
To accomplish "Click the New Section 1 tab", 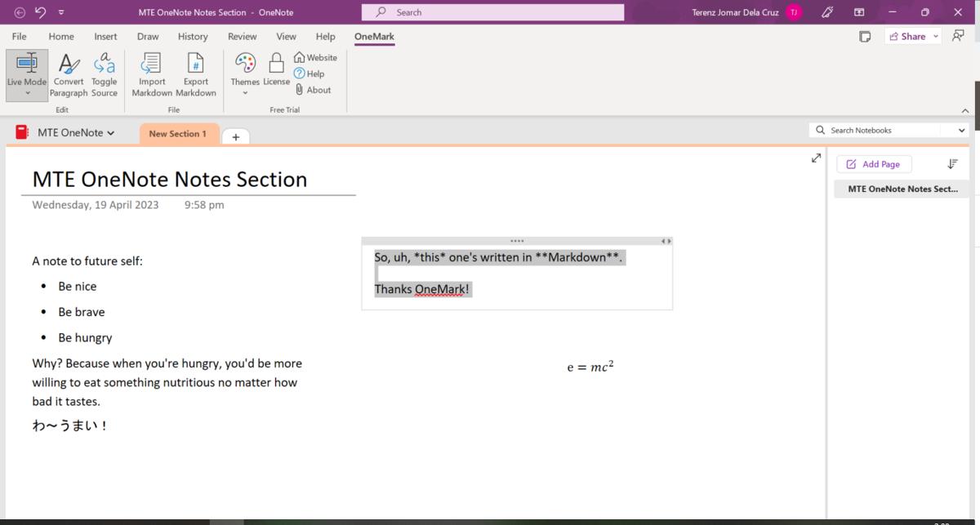I will click(x=178, y=133).
